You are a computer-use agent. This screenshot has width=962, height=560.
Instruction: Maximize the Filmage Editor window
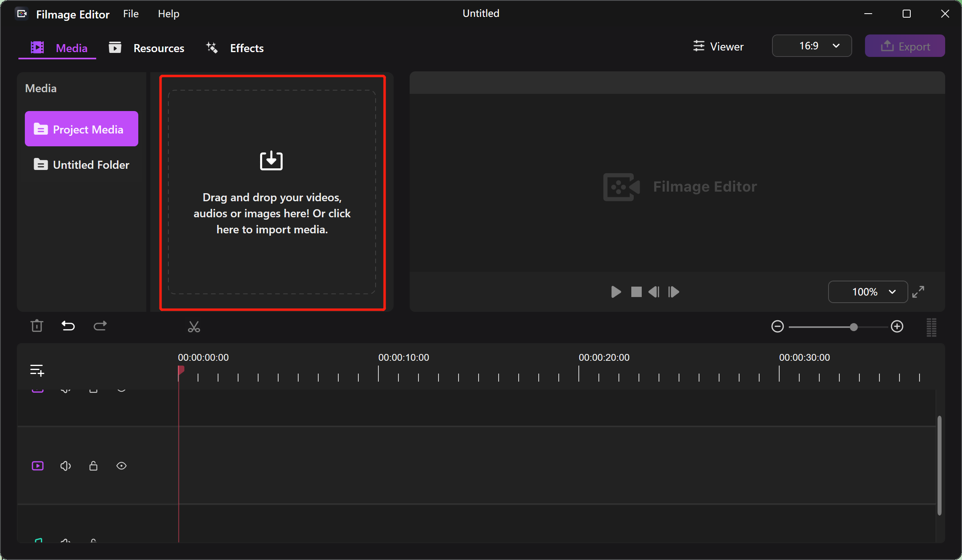click(907, 14)
